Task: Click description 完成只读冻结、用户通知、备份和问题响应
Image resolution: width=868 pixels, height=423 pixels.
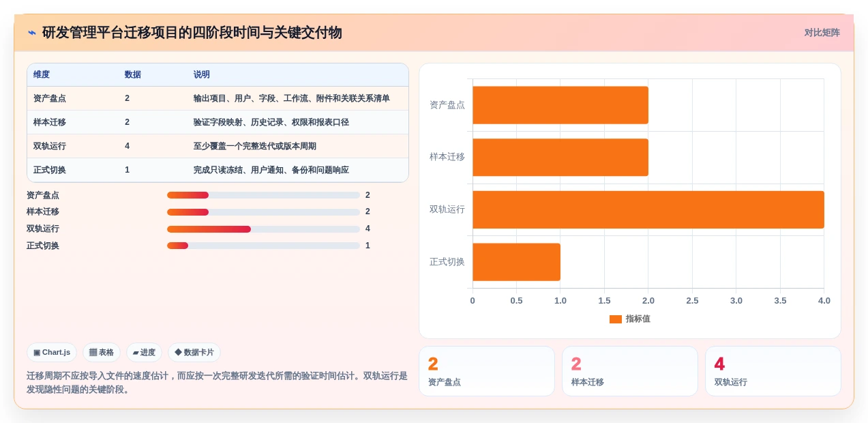Action: (x=271, y=170)
